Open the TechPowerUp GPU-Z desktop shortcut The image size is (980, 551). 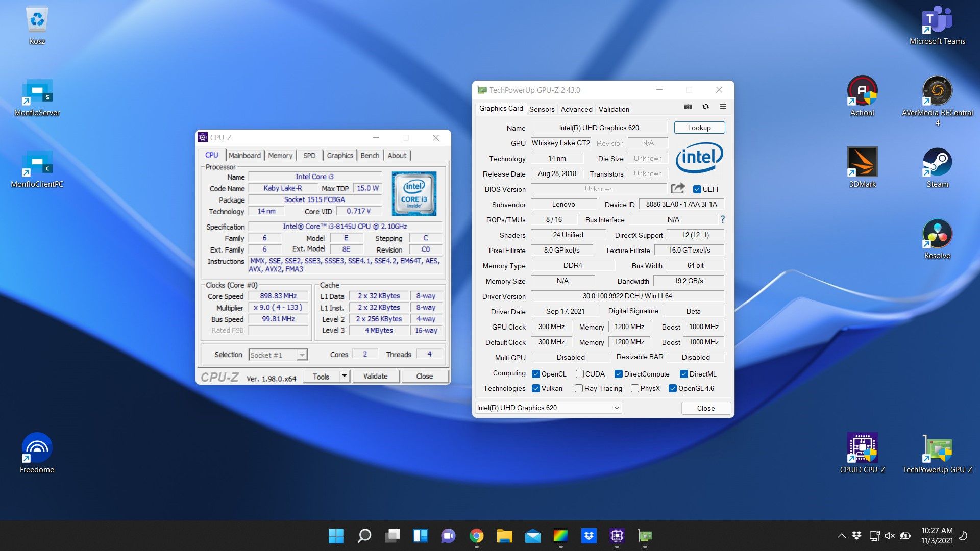click(937, 454)
